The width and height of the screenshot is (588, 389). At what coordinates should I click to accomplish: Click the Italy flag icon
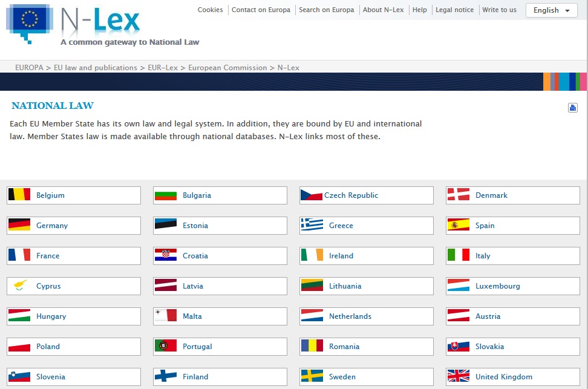coord(459,255)
